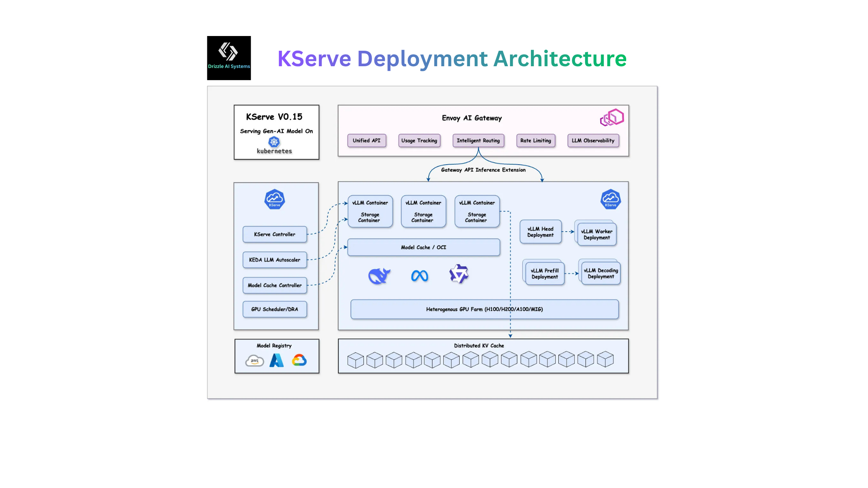The height and width of the screenshot is (488, 868).
Task: Click the AWS cloud icon
Action: point(255,361)
